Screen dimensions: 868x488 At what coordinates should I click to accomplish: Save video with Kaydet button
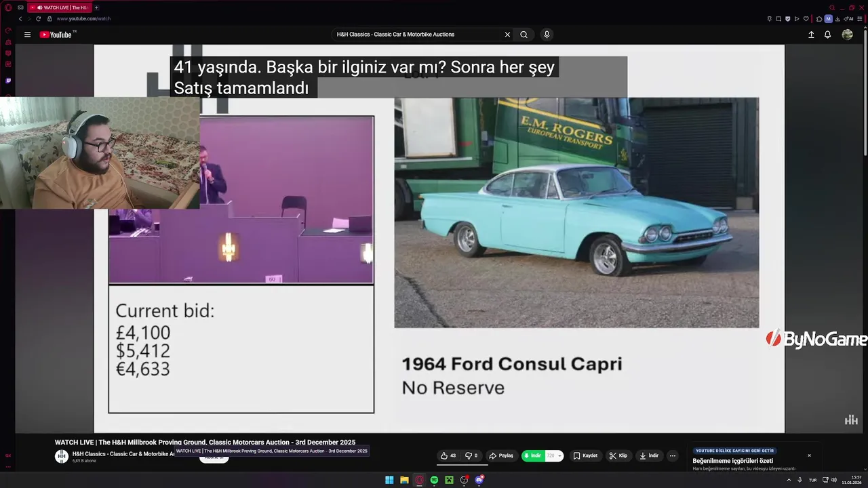pos(585,455)
